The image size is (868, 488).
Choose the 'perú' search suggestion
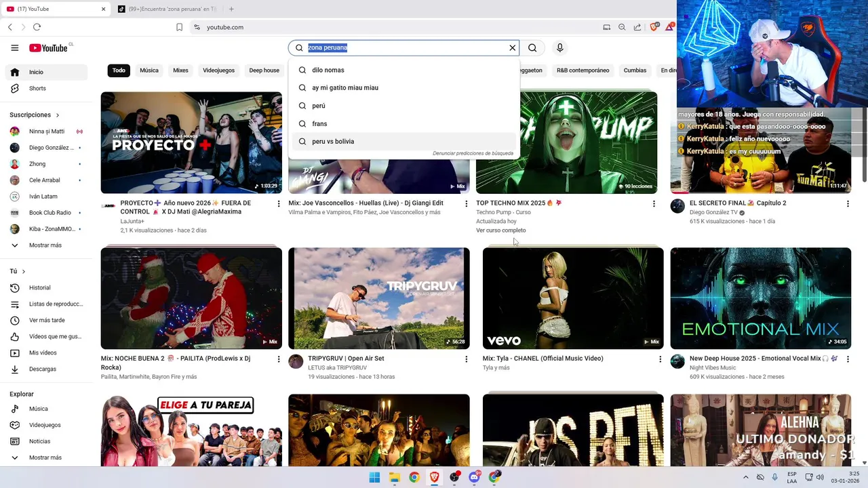(x=404, y=106)
